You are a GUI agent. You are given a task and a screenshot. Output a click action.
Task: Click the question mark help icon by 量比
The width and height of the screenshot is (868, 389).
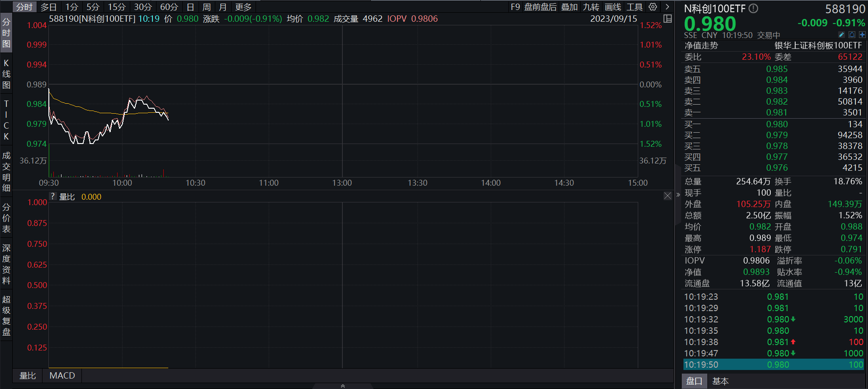click(53, 197)
